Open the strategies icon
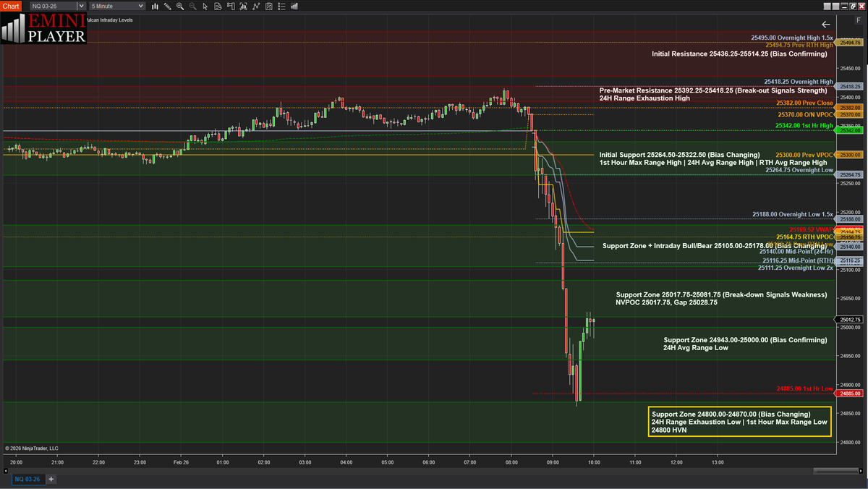Viewport: 868px width, 489px height. [x=268, y=6]
